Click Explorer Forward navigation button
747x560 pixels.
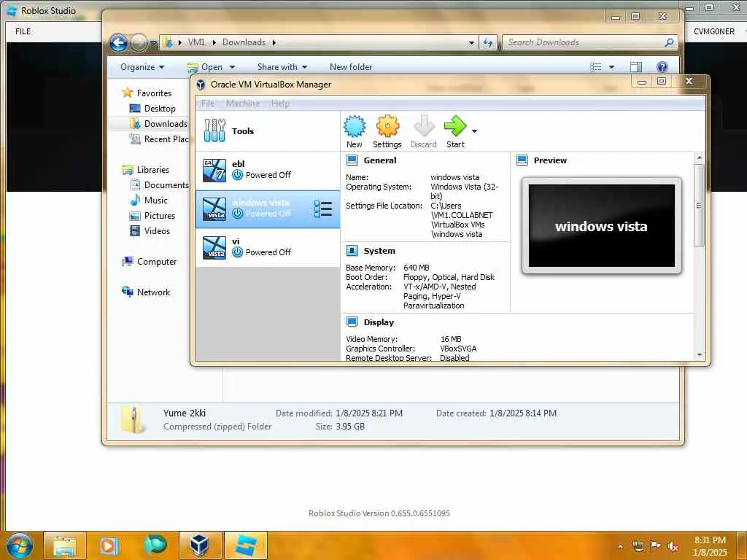[x=139, y=43]
